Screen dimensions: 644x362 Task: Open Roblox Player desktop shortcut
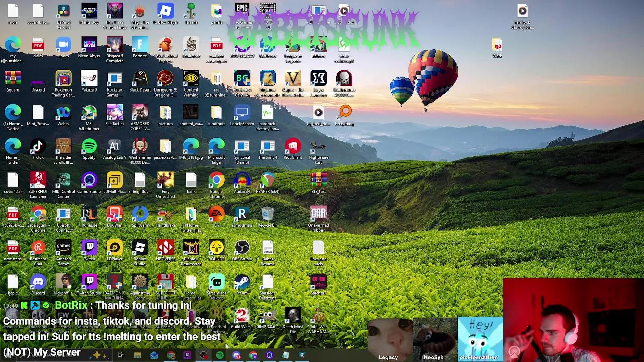tap(166, 14)
